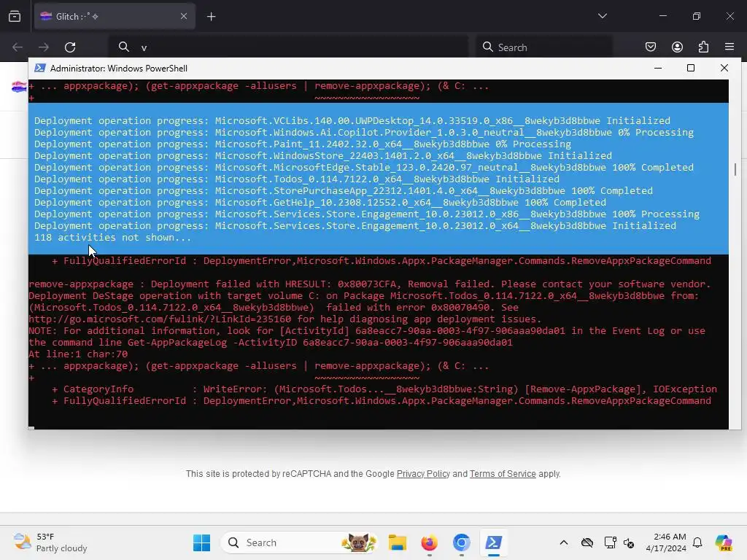Maximize the PowerShell window
747x560 pixels.
(x=691, y=68)
